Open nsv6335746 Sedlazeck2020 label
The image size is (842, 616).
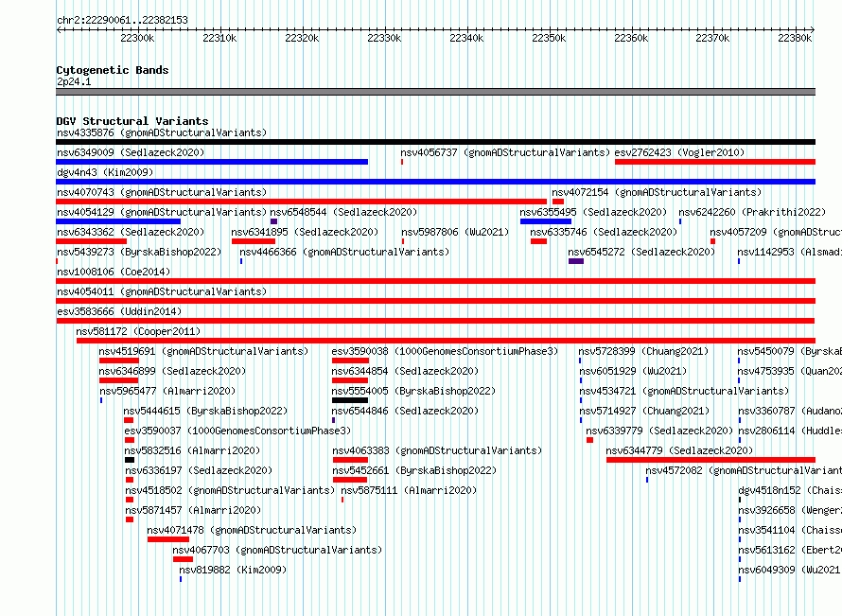coord(605,232)
